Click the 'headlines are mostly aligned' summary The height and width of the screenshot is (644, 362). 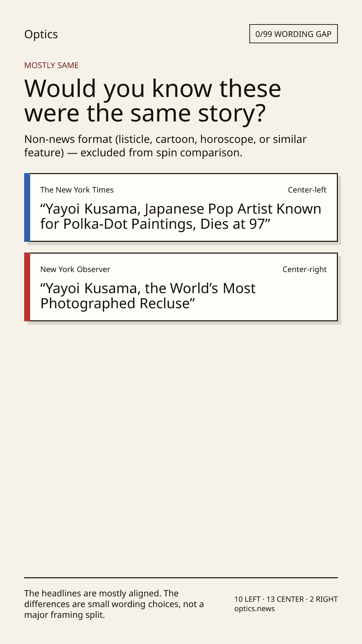[114, 604]
